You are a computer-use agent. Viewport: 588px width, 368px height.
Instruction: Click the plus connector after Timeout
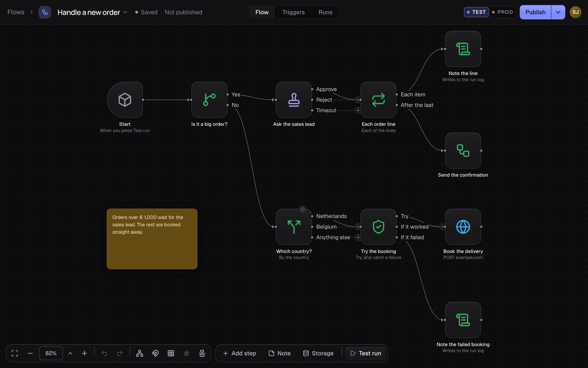coord(358,110)
